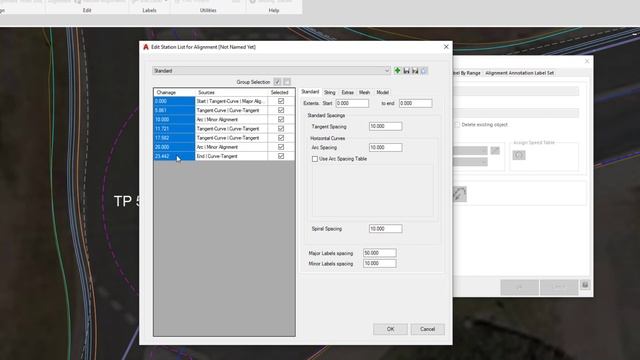Click the Edit ribbon panel label
Image resolution: width=640 pixels, height=360 pixels.
point(87,10)
